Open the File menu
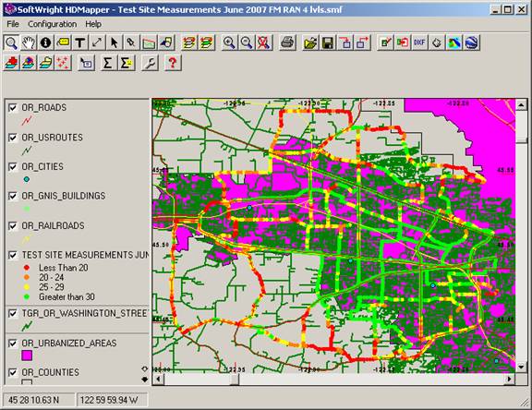The width and height of the screenshot is (532, 410). 13,24
